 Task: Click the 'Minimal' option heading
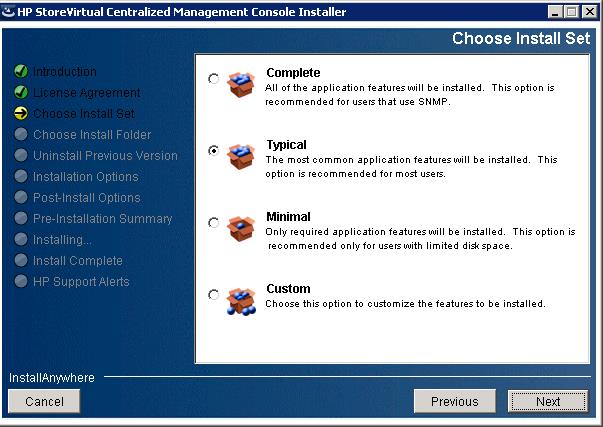[288, 217]
